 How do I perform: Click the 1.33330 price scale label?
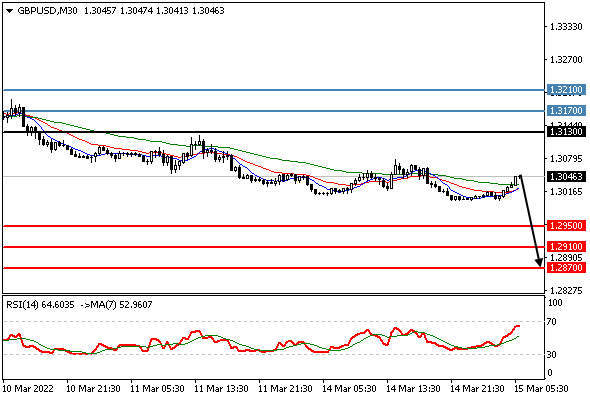566,27
